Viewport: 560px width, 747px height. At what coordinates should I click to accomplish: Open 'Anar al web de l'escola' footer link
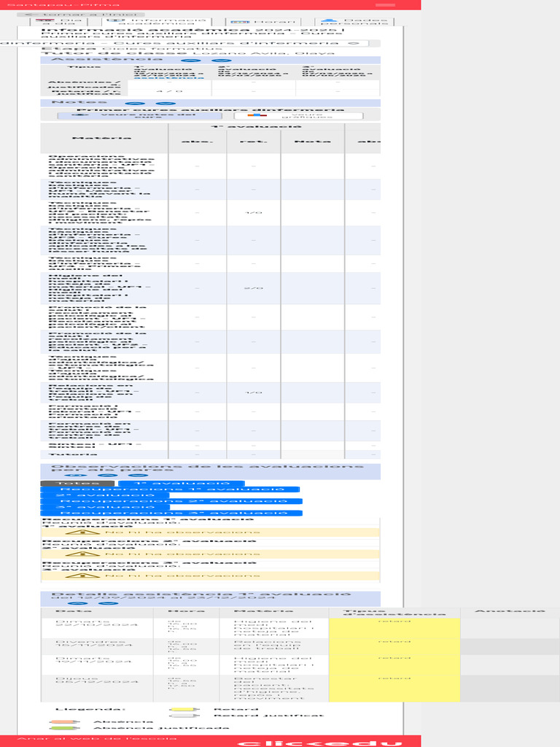(x=97, y=739)
